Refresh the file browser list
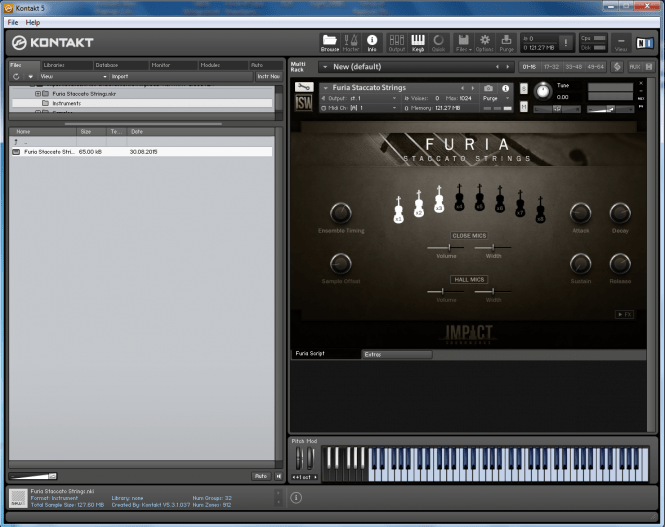The image size is (665, 527). pos(16,77)
